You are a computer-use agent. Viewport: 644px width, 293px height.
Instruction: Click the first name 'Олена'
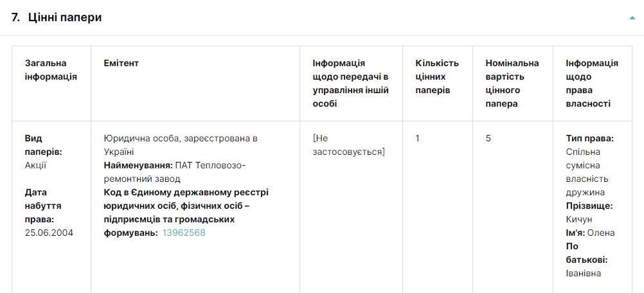click(601, 233)
